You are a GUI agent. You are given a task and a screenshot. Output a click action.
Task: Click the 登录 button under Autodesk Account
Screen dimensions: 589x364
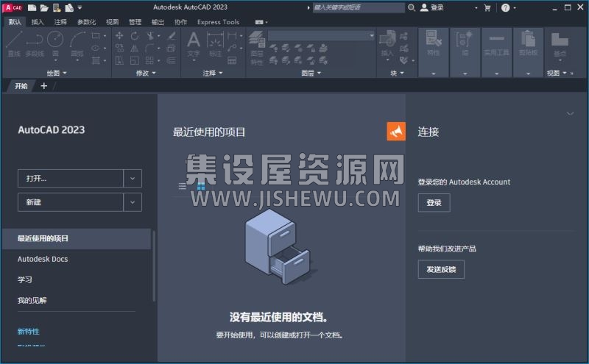tap(434, 203)
